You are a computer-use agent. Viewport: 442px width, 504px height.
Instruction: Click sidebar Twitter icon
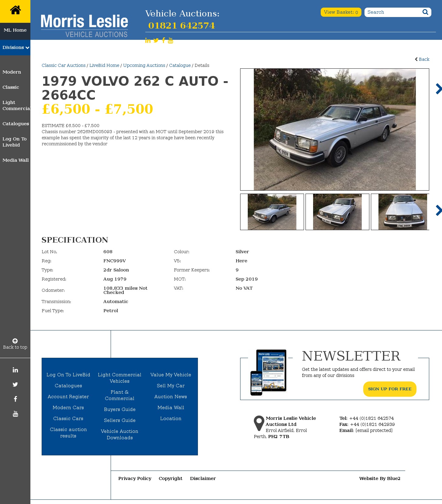tap(15, 385)
